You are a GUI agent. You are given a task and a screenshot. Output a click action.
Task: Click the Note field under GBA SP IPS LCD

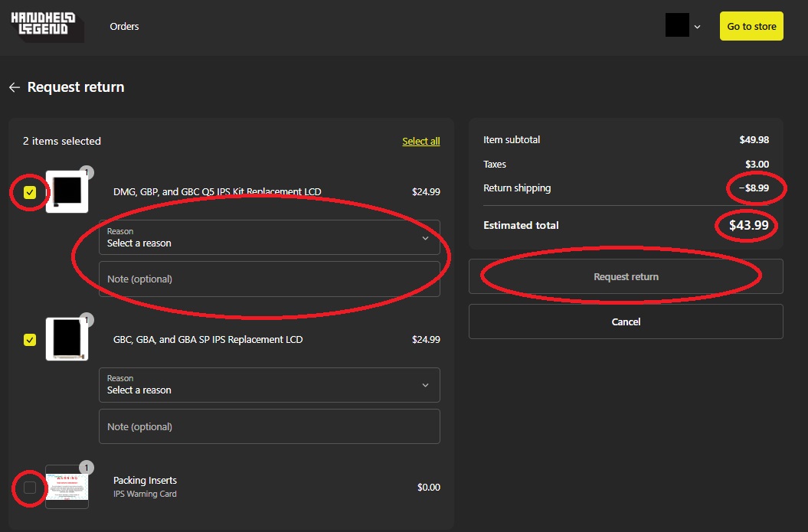[x=270, y=426]
